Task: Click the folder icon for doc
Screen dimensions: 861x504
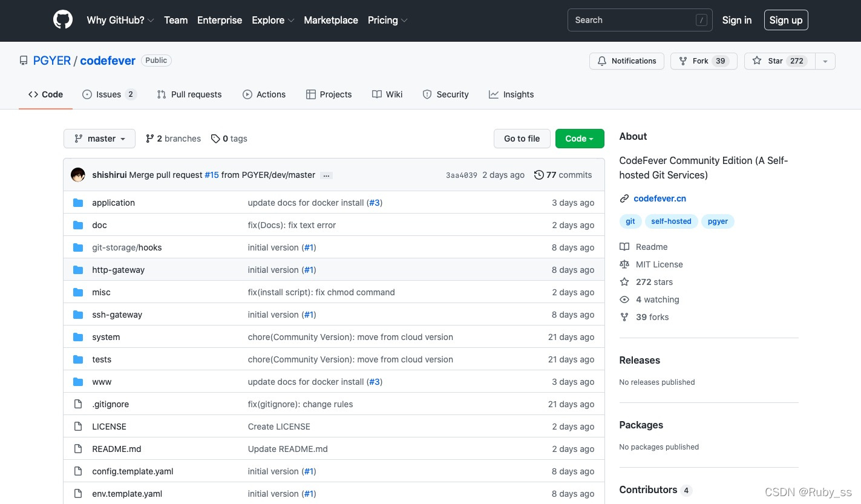Action: pos(78,225)
